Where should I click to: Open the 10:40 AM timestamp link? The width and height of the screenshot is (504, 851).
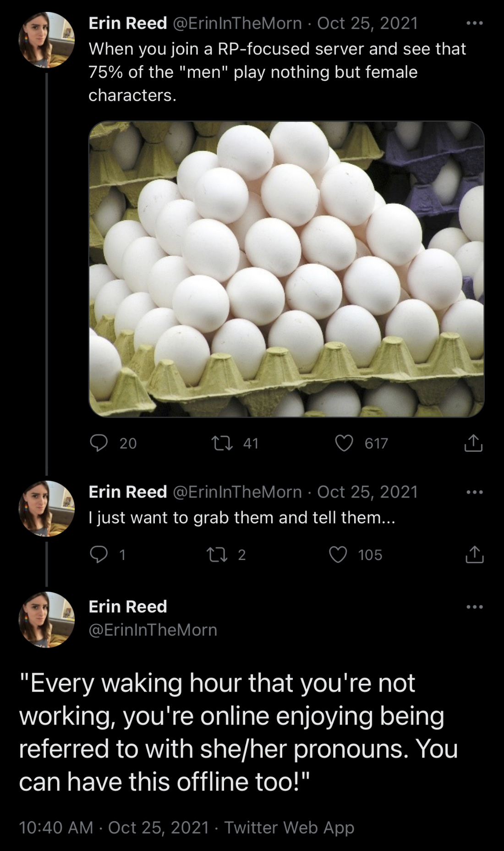click(56, 828)
